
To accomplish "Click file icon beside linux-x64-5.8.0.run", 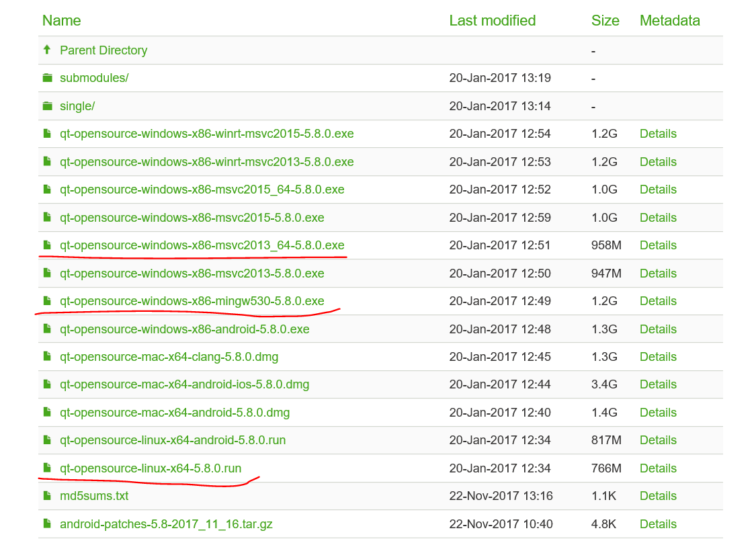I will point(47,467).
